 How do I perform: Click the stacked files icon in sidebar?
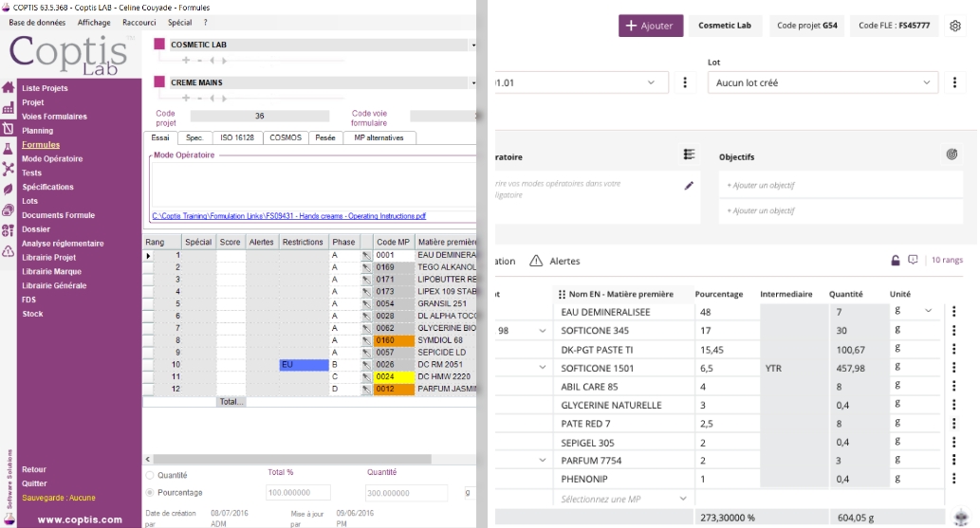[9, 209]
